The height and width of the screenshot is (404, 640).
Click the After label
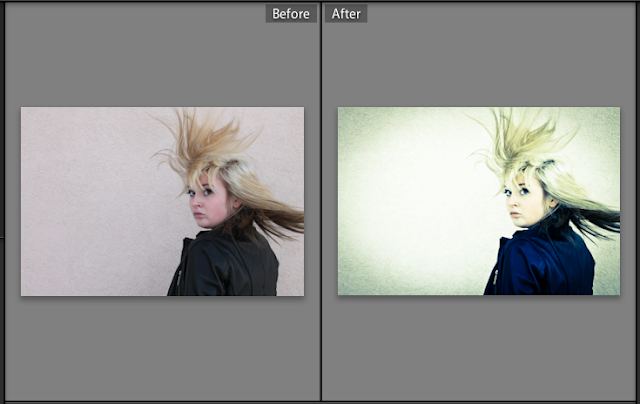click(346, 13)
